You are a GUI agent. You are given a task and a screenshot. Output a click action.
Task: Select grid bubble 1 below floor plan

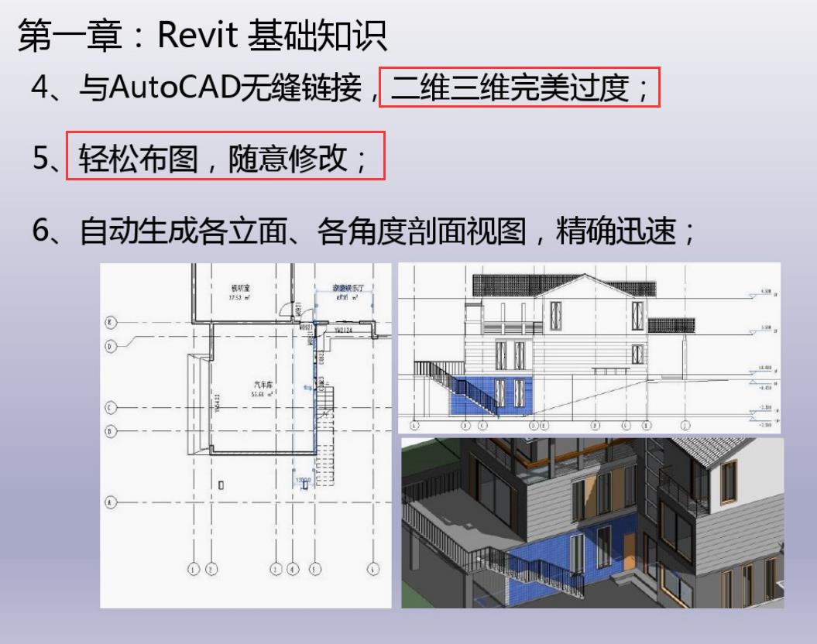coord(194,569)
